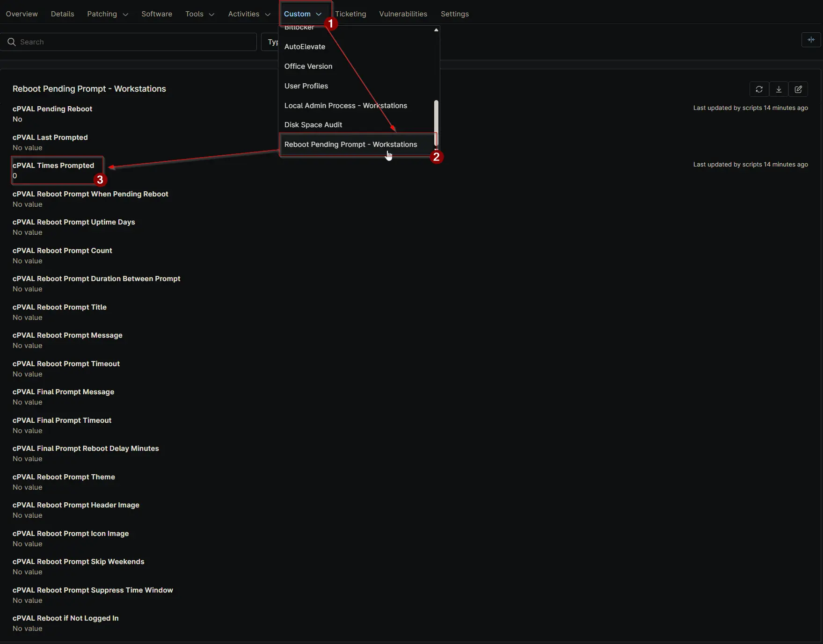
Task: Open the Vulnerabilities tab
Action: click(x=403, y=14)
